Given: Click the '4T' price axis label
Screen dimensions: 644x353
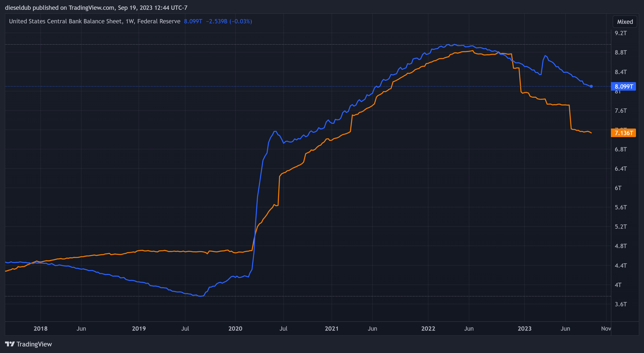Looking at the screenshot, I should (618, 285).
